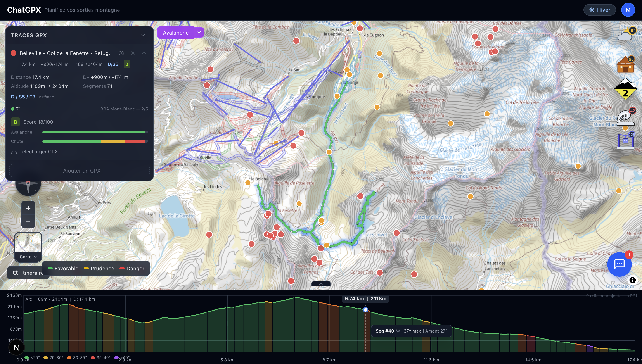Open the Carte basemap selector

[x=28, y=257]
